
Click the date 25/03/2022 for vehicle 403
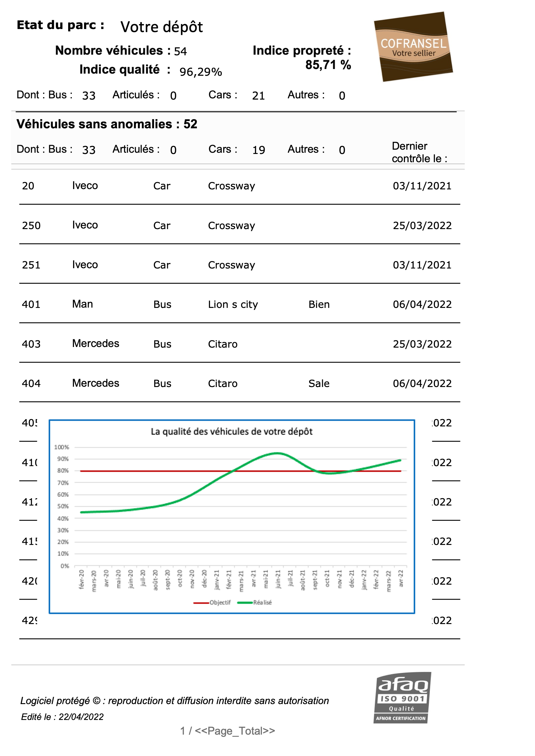pos(422,344)
